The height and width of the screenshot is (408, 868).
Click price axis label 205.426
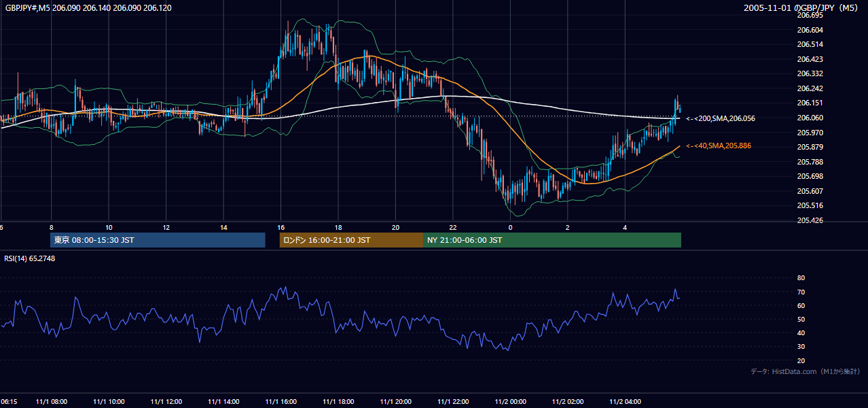[810, 220]
